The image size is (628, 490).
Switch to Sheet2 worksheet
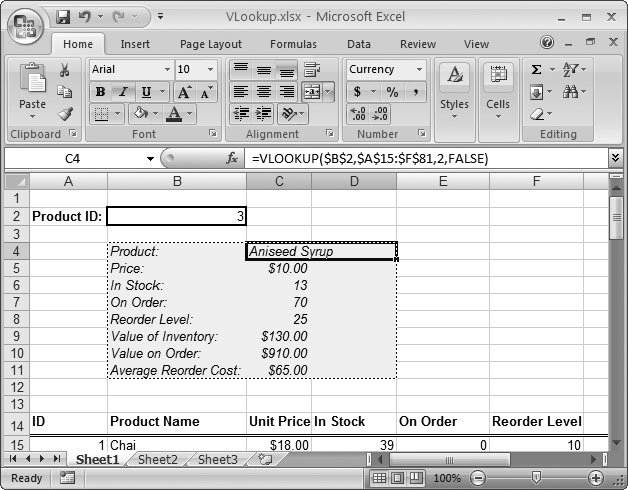coord(158,459)
